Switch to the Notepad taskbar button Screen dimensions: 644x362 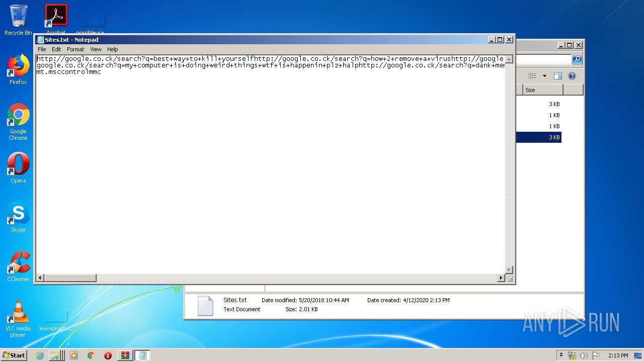pyautogui.click(x=142, y=355)
